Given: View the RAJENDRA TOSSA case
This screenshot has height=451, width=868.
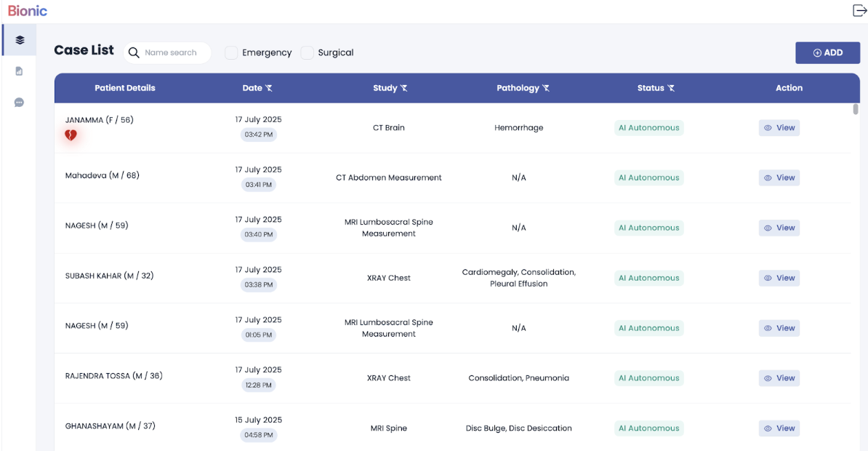Looking at the screenshot, I should pyautogui.click(x=779, y=378).
